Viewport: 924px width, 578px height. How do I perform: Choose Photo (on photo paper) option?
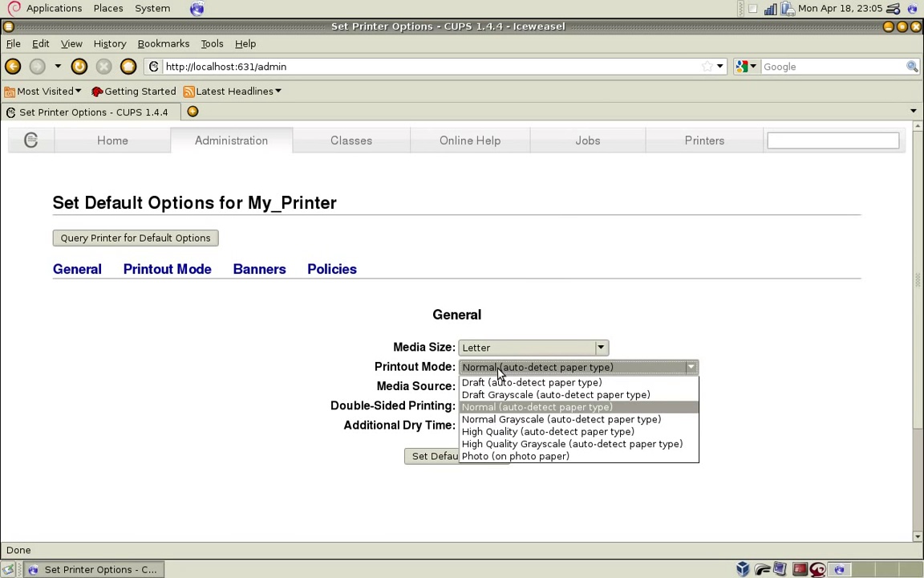click(516, 456)
